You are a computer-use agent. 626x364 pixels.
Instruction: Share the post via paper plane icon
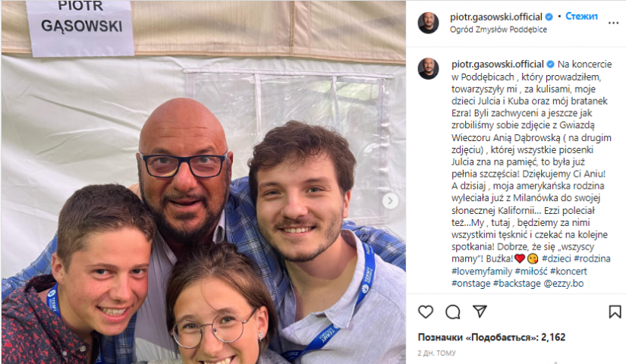pos(480,312)
